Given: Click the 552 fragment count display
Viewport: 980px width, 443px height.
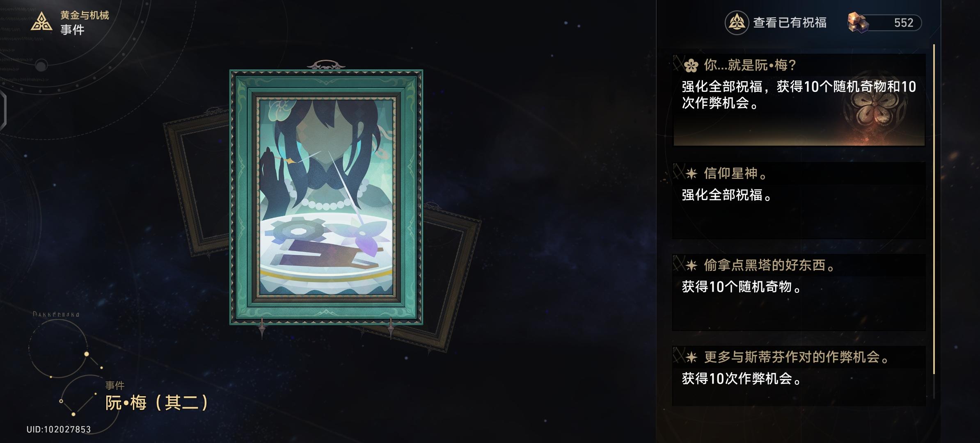Looking at the screenshot, I should click(x=904, y=23).
